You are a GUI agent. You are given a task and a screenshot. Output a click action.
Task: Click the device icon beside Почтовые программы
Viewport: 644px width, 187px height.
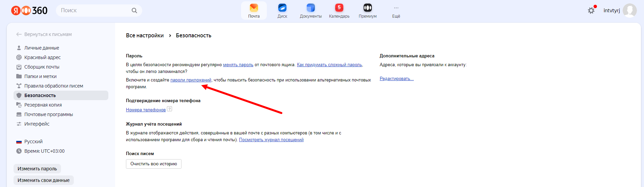(x=19, y=114)
